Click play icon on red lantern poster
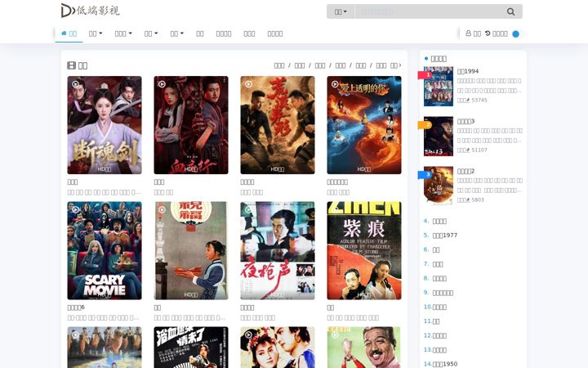 tap(162, 209)
